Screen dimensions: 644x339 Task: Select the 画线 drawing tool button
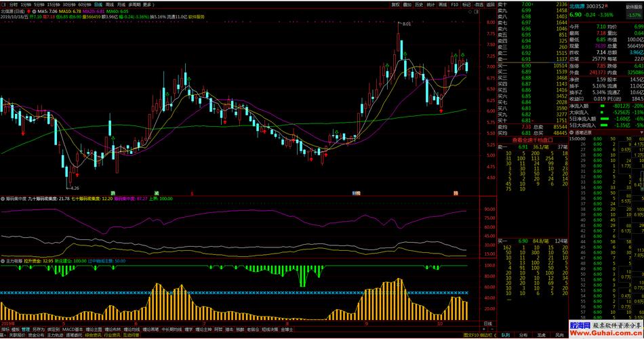pyautogui.click(x=443, y=5)
